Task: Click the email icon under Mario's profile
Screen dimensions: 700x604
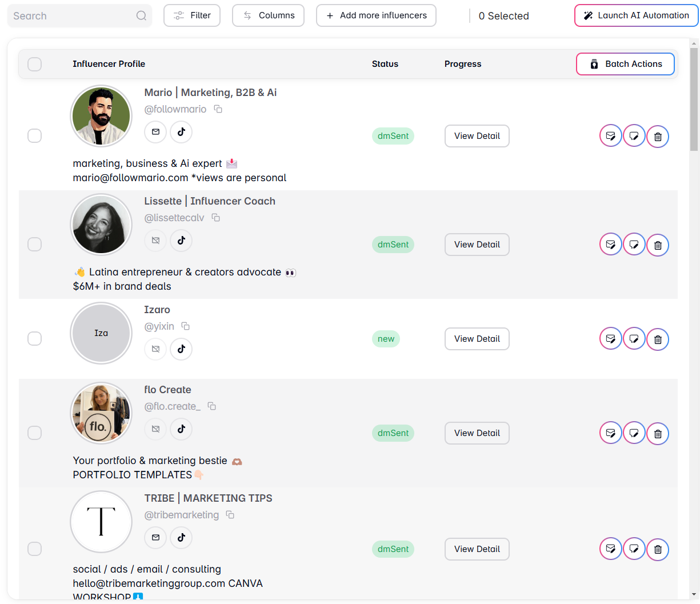Action: coord(155,132)
